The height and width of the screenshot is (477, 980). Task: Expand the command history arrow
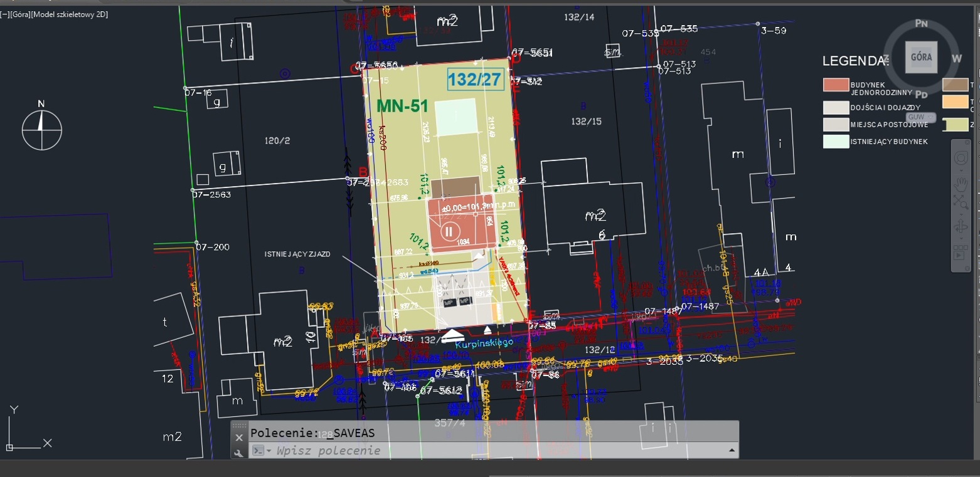pyautogui.click(x=731, y=451)
